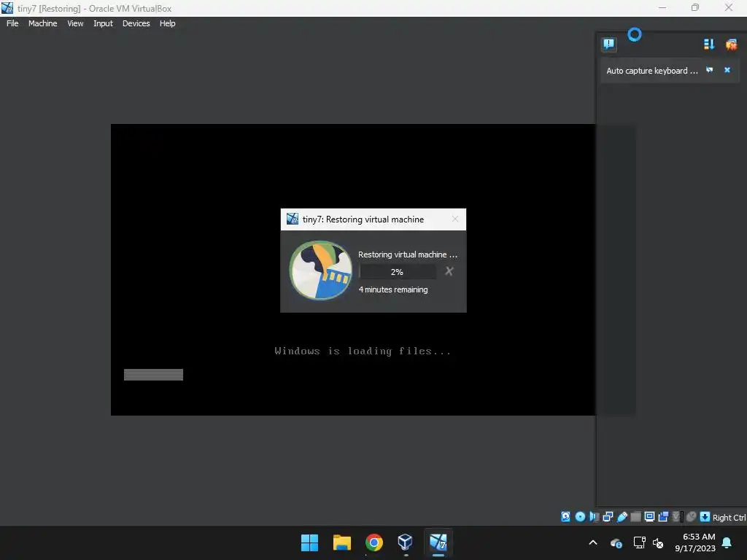Image resolution: width=747 pixels, height=560 pixels.
Task: Click the recording status icon
Action: [663, 517]
